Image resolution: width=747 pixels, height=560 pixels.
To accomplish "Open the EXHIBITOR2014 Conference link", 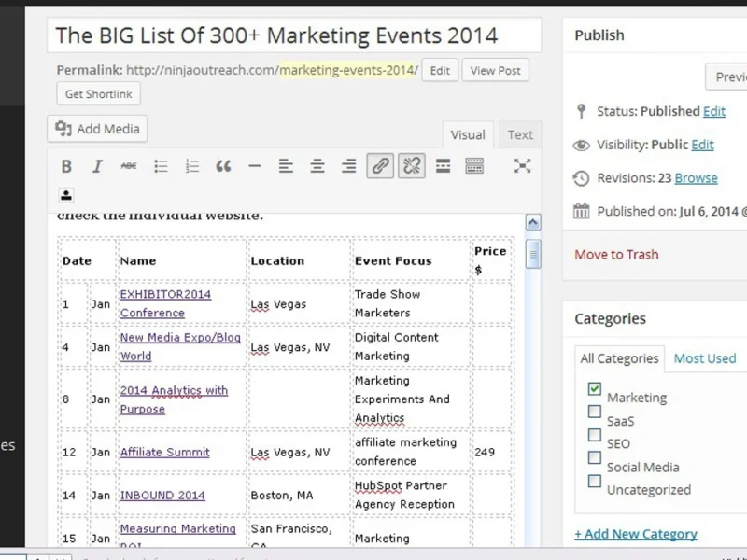I will point(165,303).
